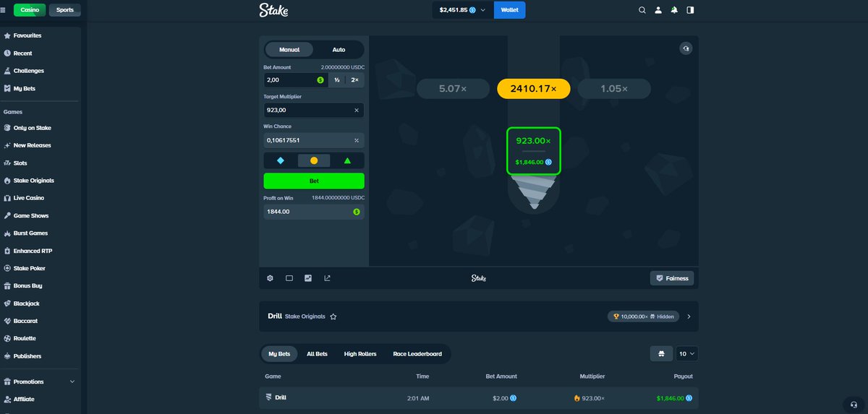The height and width of the screenshot is (414, 868).
Task: Select the yellow circle drill option
Action: coord(314,160)
